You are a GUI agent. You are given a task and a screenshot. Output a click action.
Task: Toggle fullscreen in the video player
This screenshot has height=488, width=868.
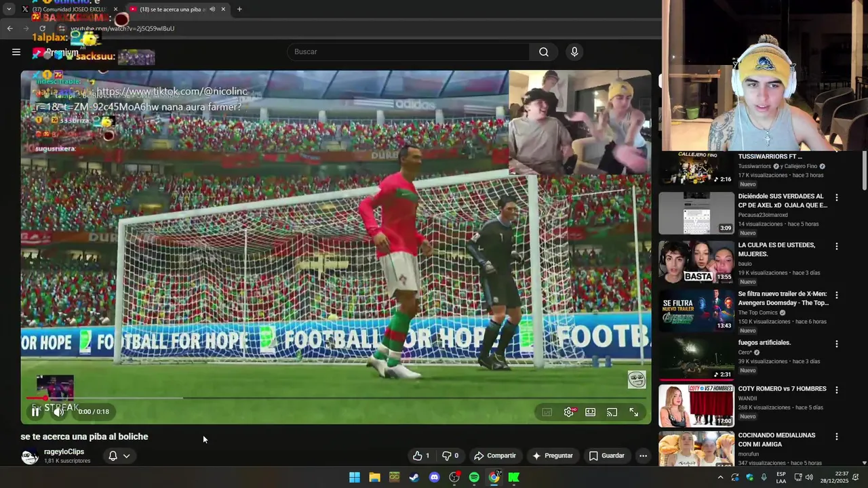634,412
